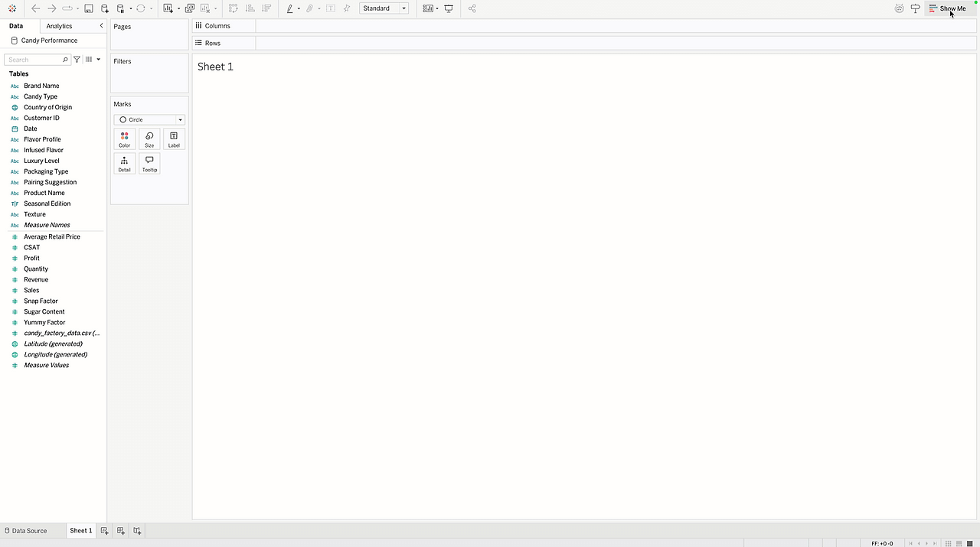Image resolution: width=980 pixels, height=547 pixels.
Task: Click the Refresh/Run Update icon
Action: 141,8
